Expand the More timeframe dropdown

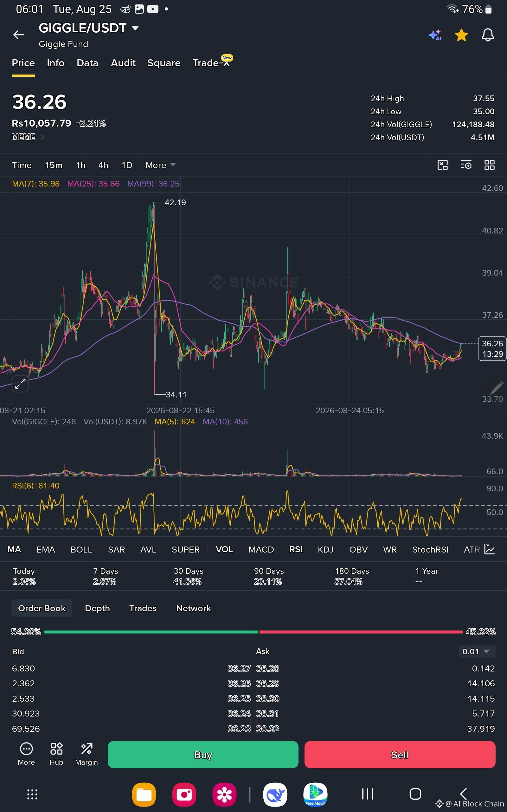point(160,165)
